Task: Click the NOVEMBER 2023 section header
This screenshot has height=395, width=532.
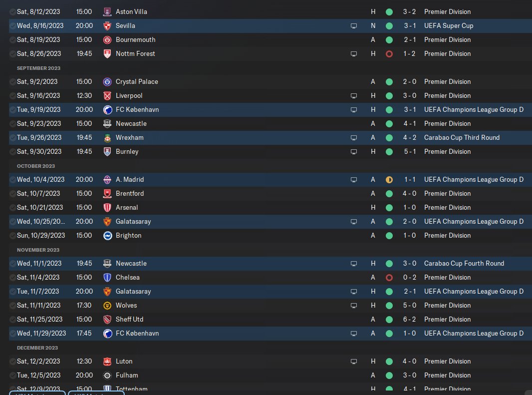Action: coord(38,250)
